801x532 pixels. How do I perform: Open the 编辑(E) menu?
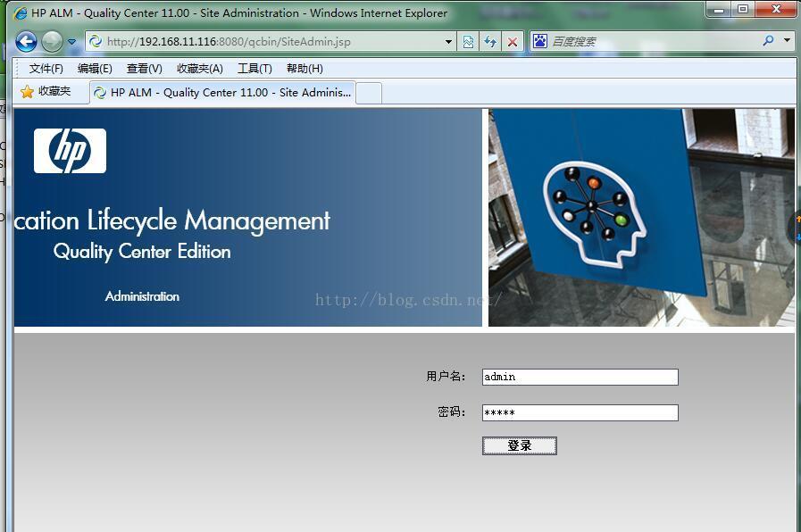point(95,69)
